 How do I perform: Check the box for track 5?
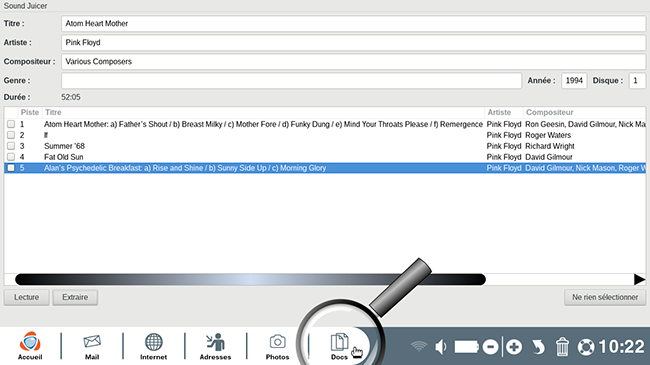click(x=11, y=168)
